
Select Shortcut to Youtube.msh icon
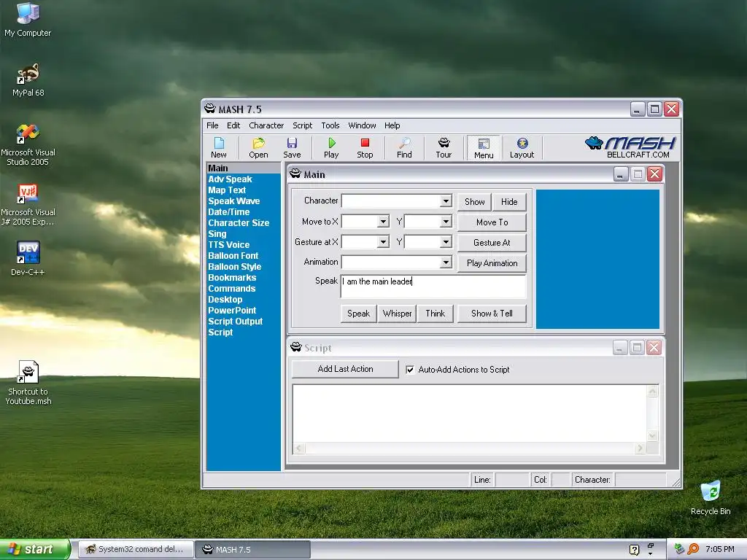pyautogui.click(x=28, y=383)
